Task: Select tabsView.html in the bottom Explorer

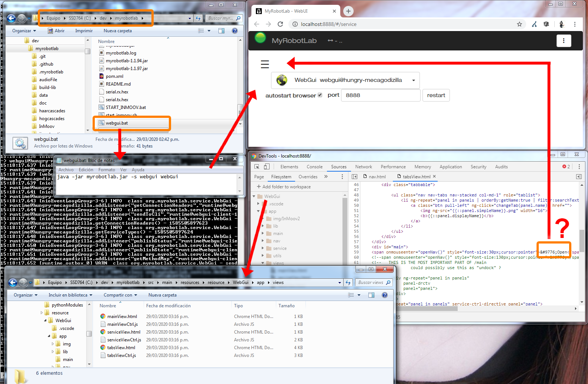Action: pyautogui.click(x=121, y=348)
